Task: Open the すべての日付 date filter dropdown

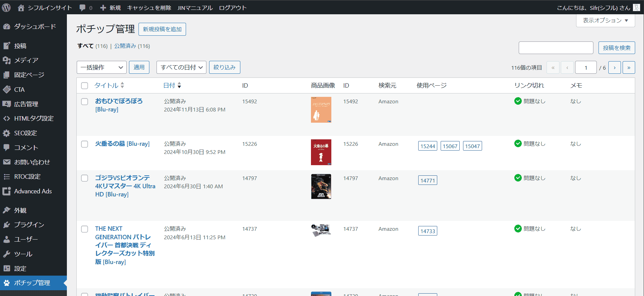Action: click(x=181, y=67)
